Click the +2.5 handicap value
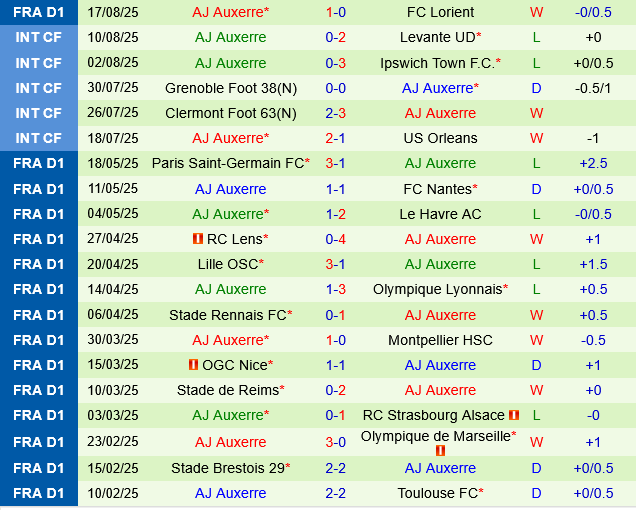The width and height of the screenshot is (636, 510). pos(593,163)
